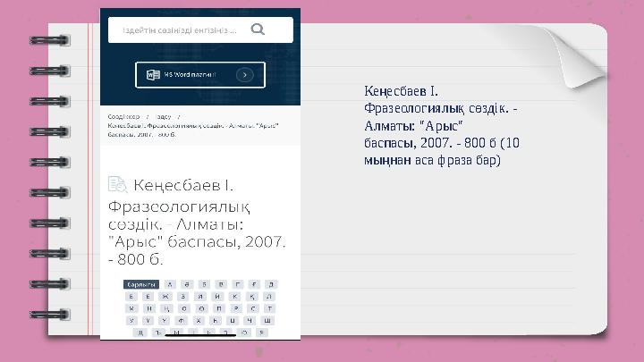Screen dimensions: 644x362
Task: Filter by letter Щ
Action: coord(140,333)
